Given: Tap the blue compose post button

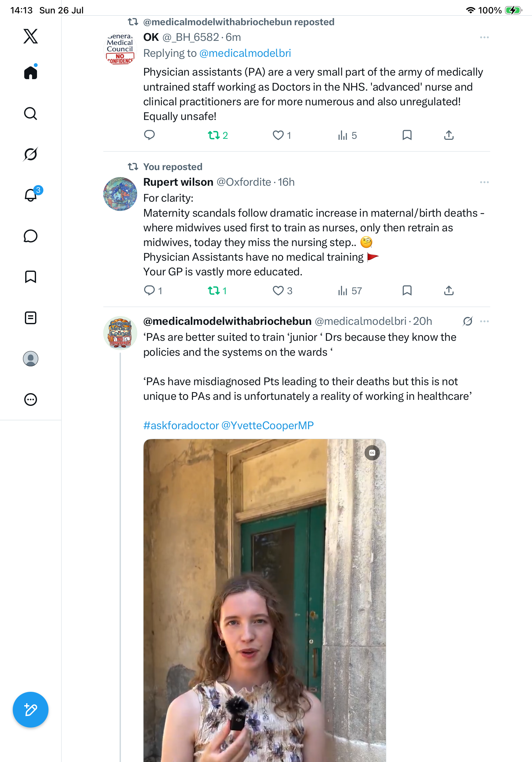Looking at the screenshot, I should [x=31, y=710].
